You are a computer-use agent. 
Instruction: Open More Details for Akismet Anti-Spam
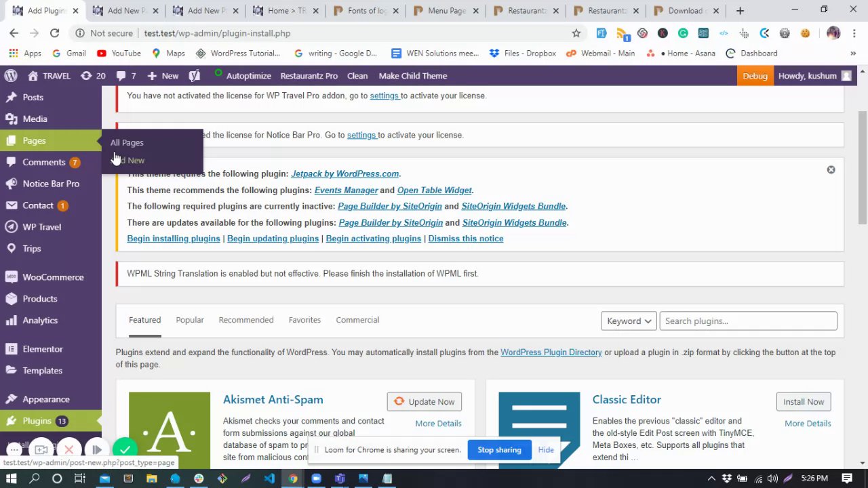(x=438, y=424)
